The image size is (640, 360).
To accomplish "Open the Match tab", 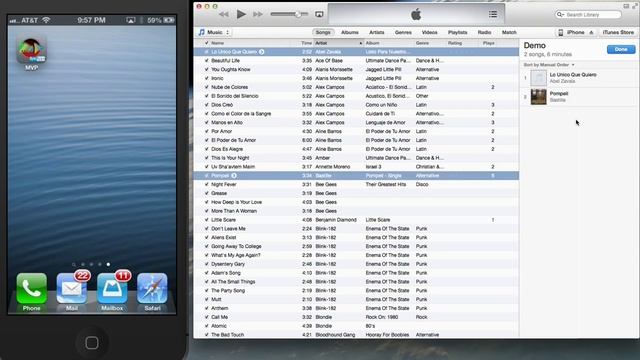I will click(x=509, y=32).
